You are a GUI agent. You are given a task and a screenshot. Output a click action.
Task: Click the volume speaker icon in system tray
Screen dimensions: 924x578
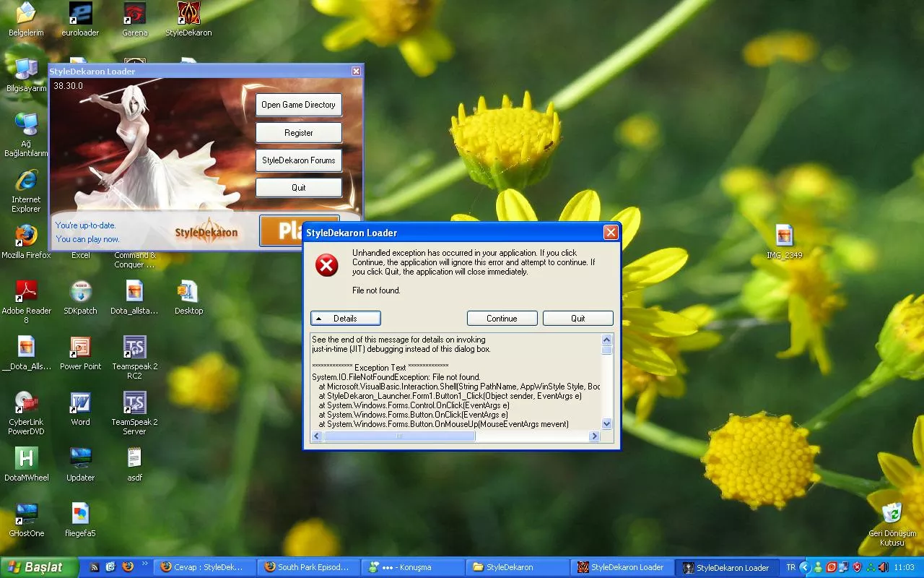884,567
